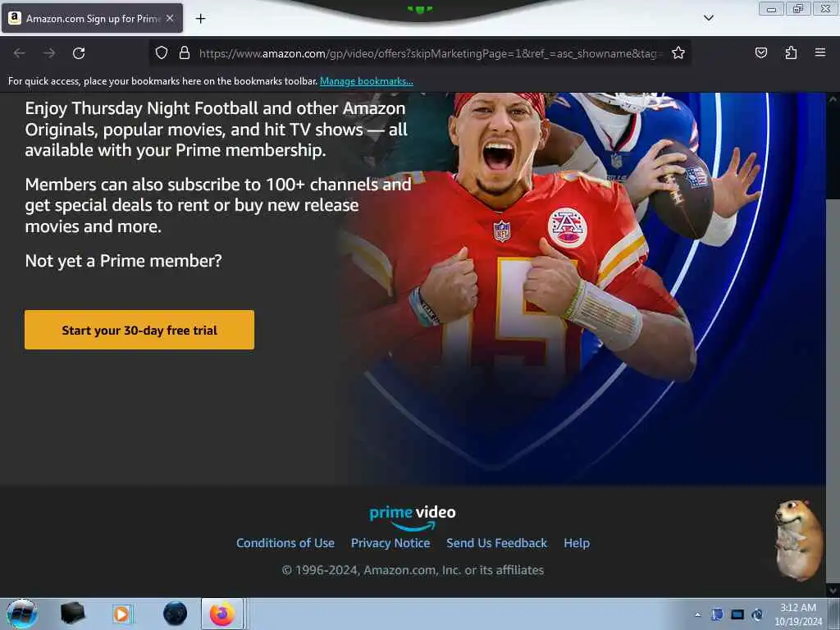Open the Privacy Notice link
840x630 pixels.
tap(390, 543)
